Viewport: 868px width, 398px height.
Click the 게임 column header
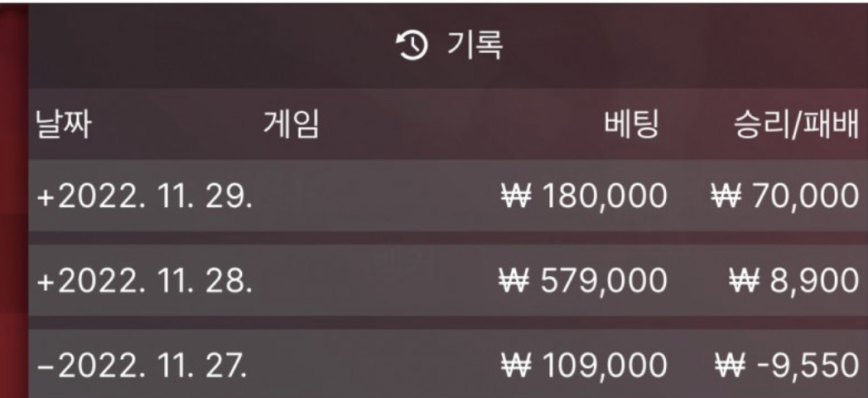290,126
